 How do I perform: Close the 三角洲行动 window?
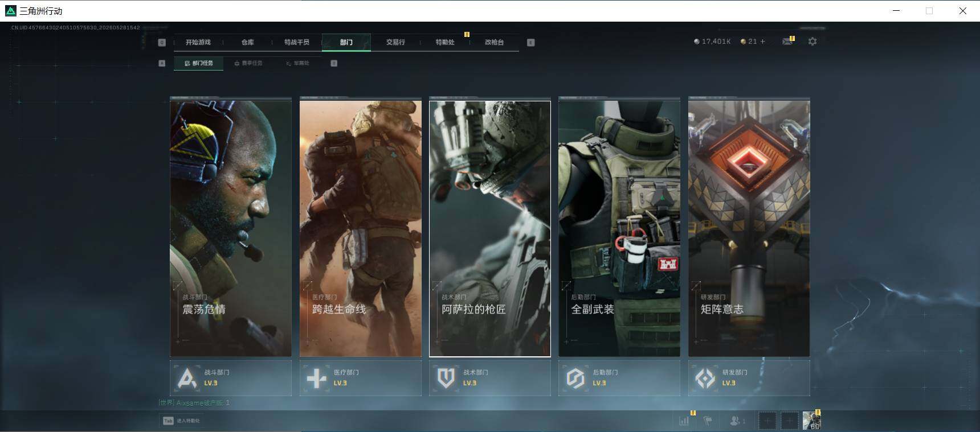click(963, 11)
